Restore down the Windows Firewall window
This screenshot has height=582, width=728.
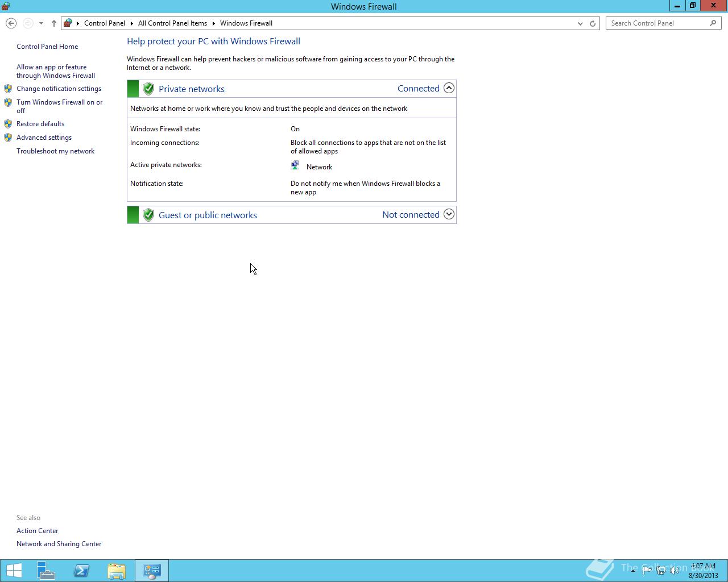point(692,6)
